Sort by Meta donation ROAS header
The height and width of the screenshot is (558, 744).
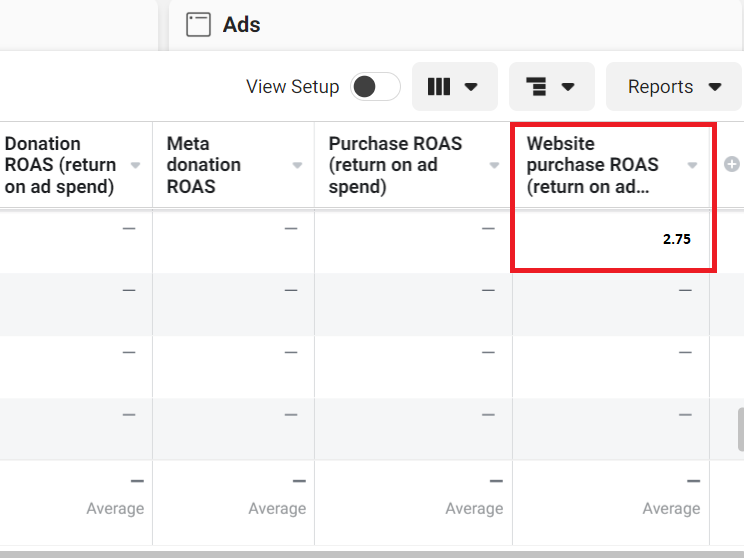click(204, 165)
